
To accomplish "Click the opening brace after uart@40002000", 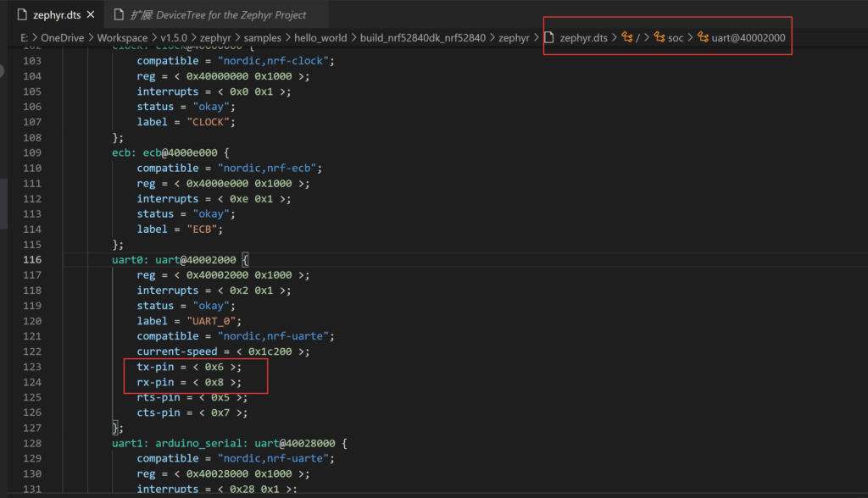I will click(245, 259).
